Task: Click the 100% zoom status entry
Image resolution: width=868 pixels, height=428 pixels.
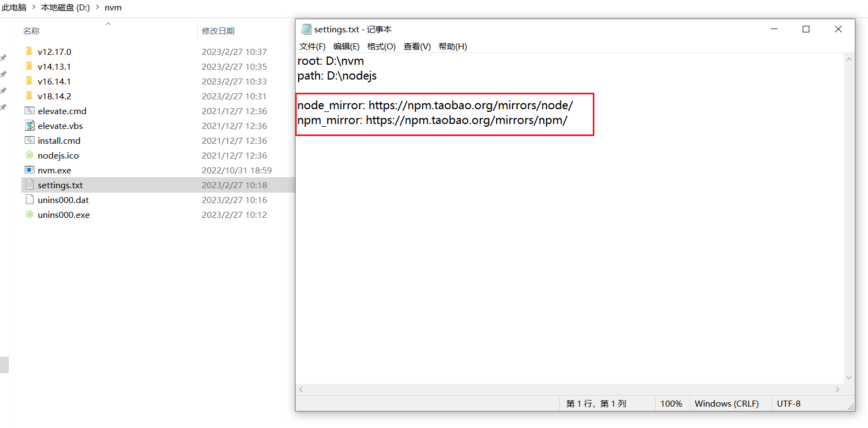Action: (671, 403)
